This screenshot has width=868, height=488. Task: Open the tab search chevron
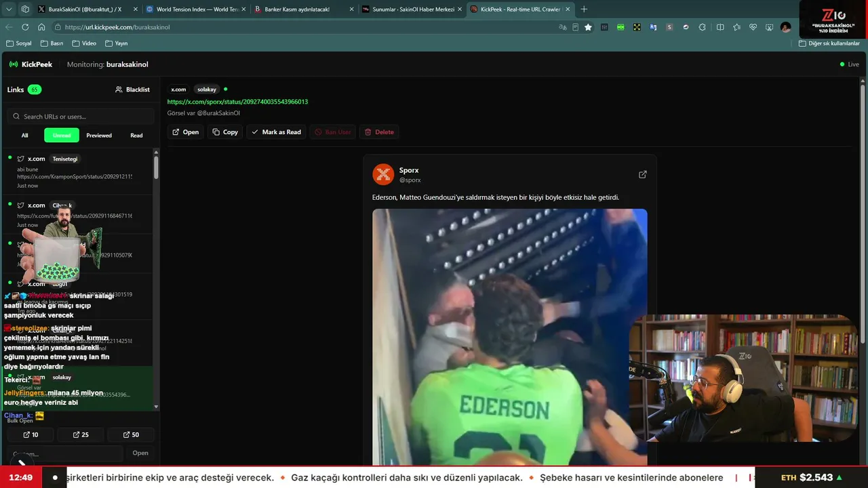coord(9,9)
